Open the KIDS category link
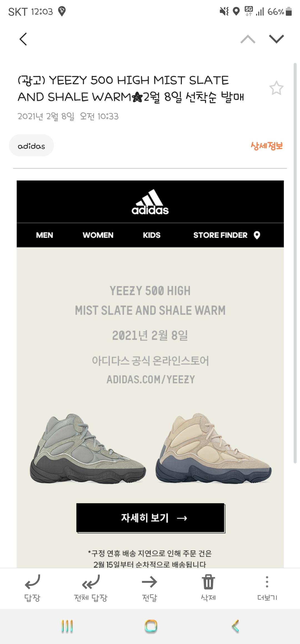Viewport: 300px width, 644px height. pos(152,235)
